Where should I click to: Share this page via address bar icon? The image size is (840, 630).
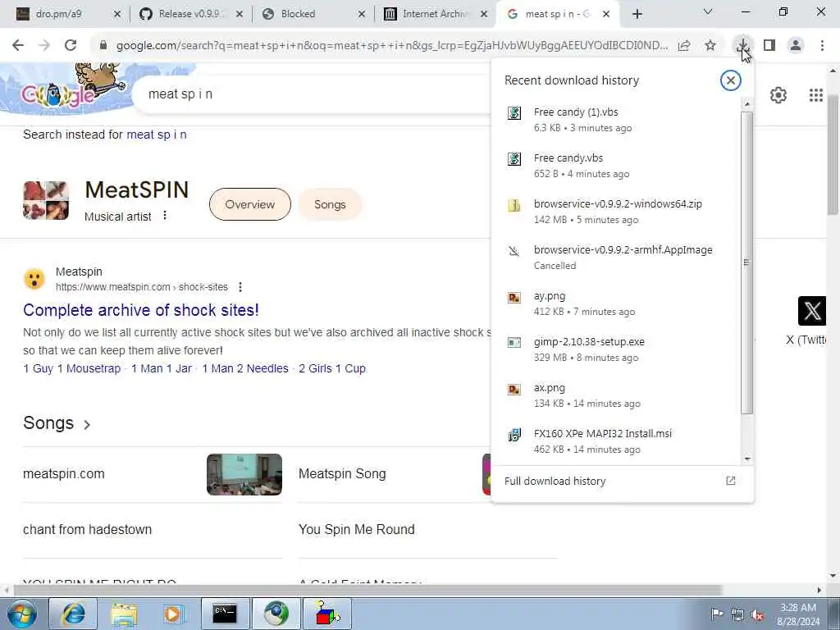pos(684,46)
